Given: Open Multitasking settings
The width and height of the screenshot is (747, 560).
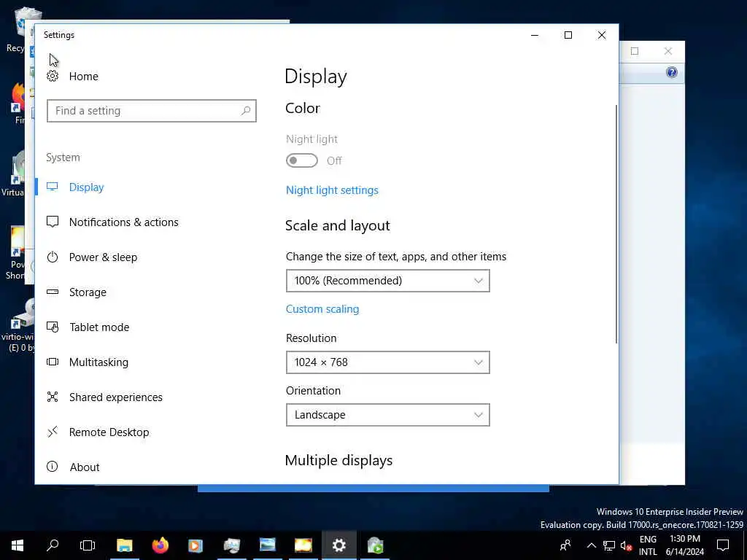Looking at the screenshot, I should (x=98, y=362).
